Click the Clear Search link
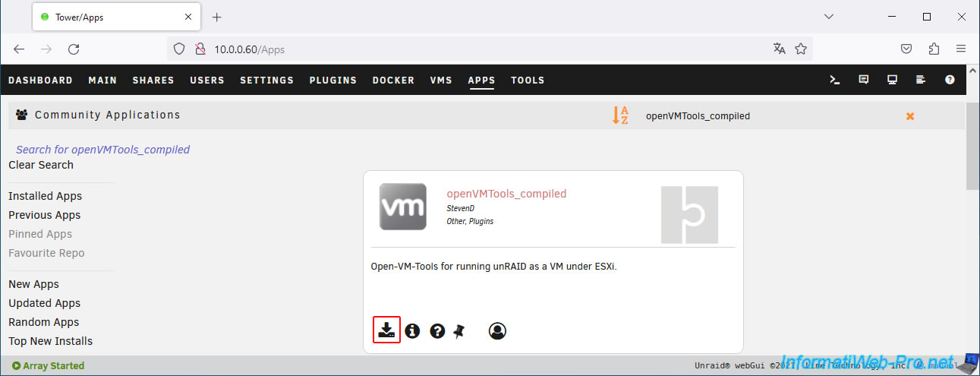This screenshot has width=980, height=376. [x=41, y=165]
